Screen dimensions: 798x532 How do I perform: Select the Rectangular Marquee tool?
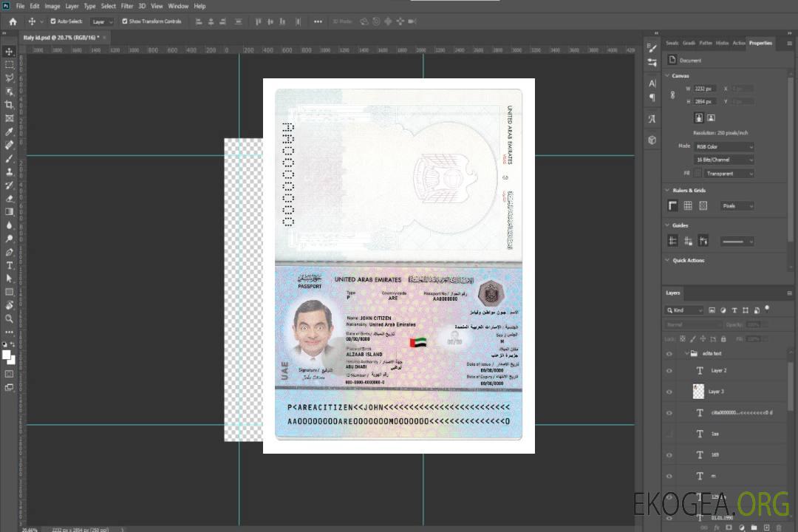[9, 65]
